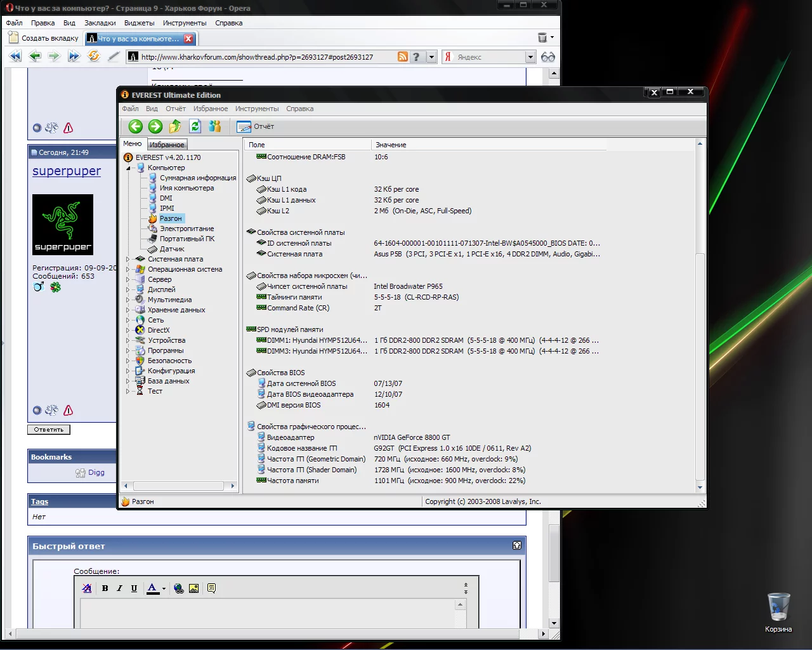Image resolution: width=812 pixels, height=650 pixels.
Task: Expand the DirectX tree node
Action: 129,330
